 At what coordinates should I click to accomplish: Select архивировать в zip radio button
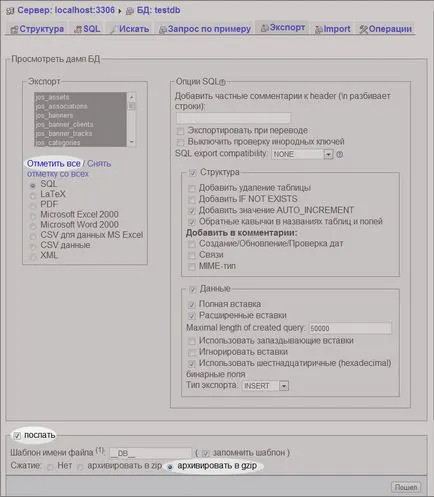tap(80, 468)
